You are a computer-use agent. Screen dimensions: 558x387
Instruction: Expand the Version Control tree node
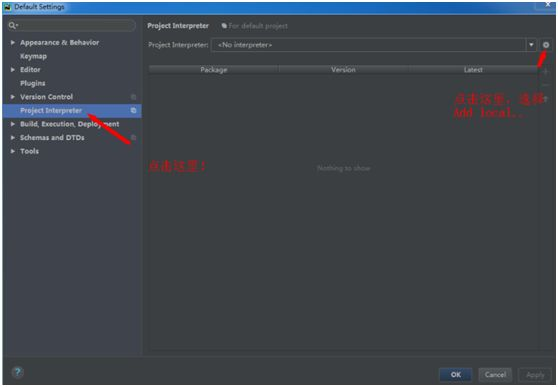[12, 97]
